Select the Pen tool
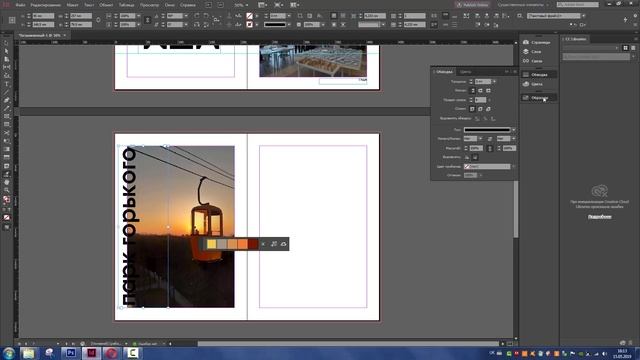 pos(6,100)
